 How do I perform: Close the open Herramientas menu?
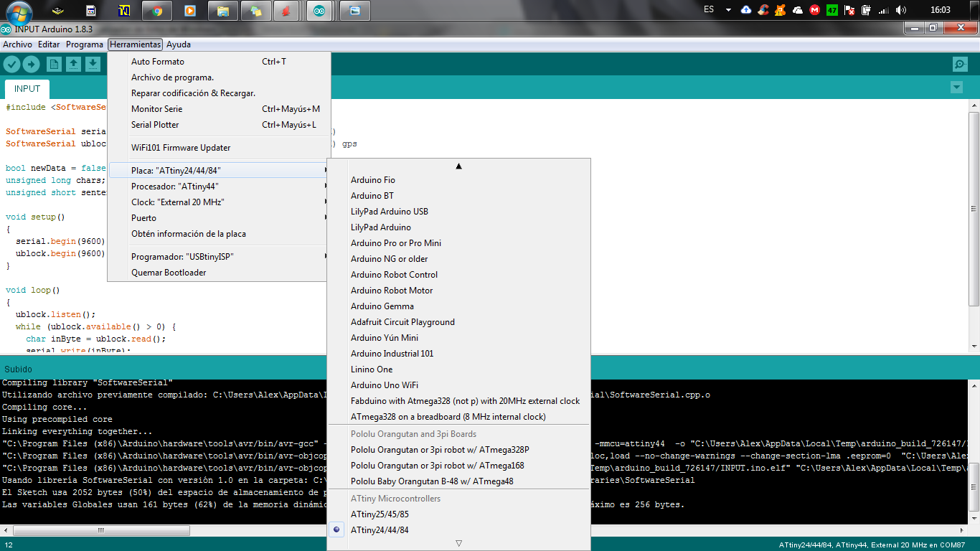click(x=136, y=44)
